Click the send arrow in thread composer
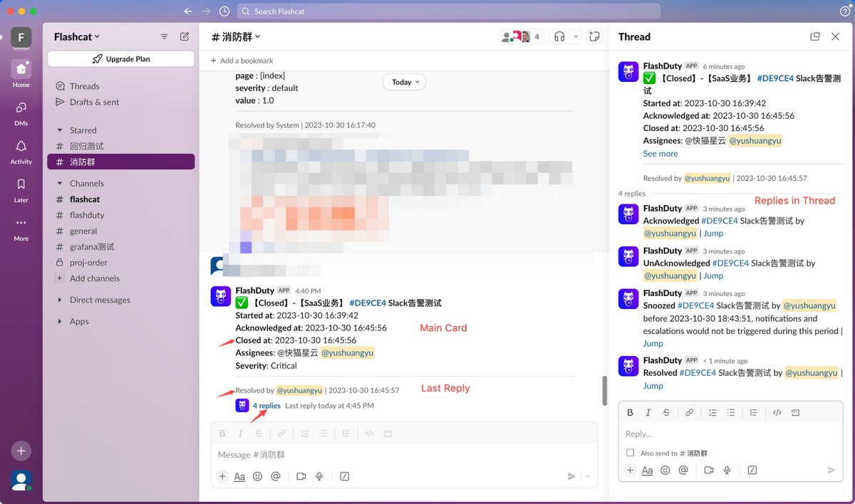Image resolution: width=855 pixels, height=504 pixels. point(831,470)
